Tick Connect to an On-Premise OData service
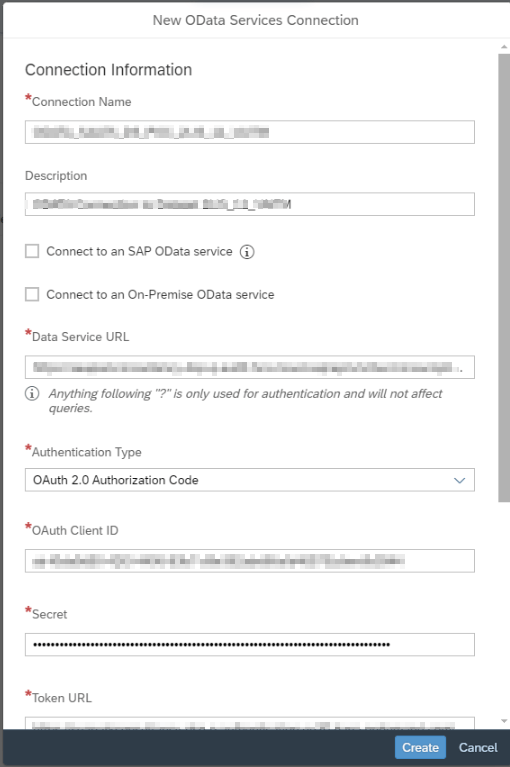 coord(32,294)
